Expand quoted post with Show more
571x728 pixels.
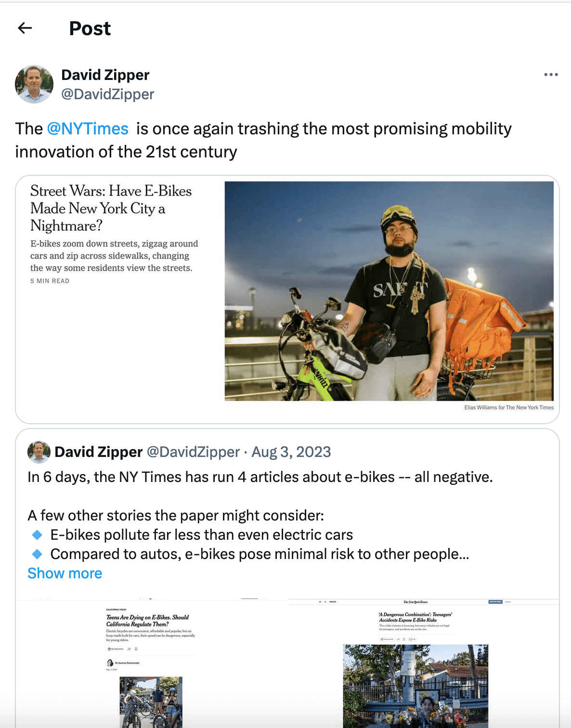coord(65,573)
